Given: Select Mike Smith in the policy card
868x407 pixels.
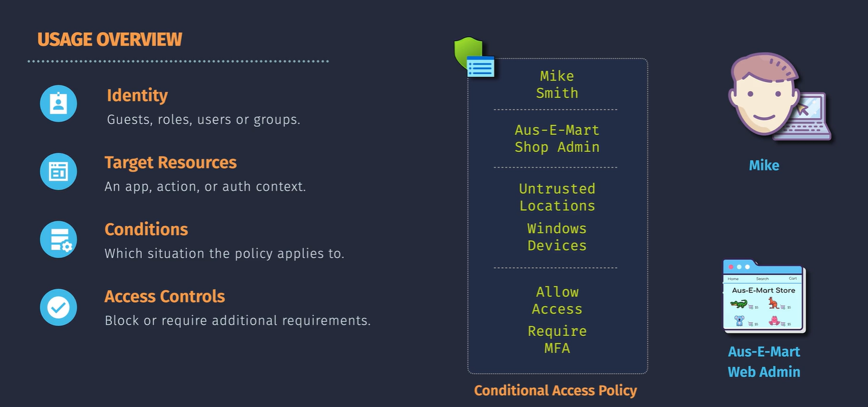Looking at the screenshot, I should [557, 84].
